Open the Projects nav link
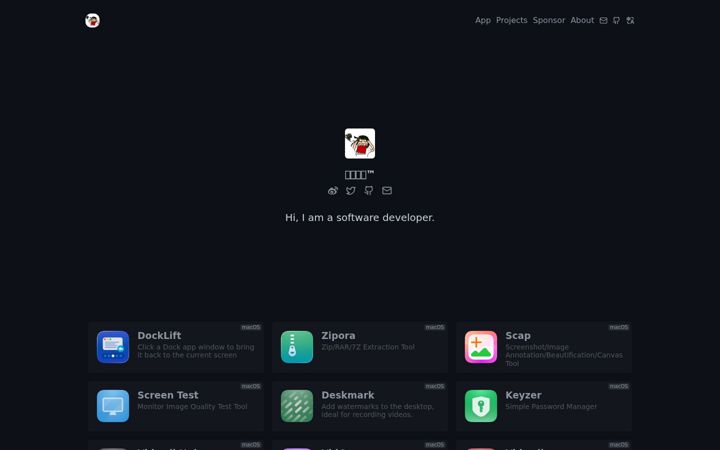Screen dimensions: 720x450 coord(512,20)
